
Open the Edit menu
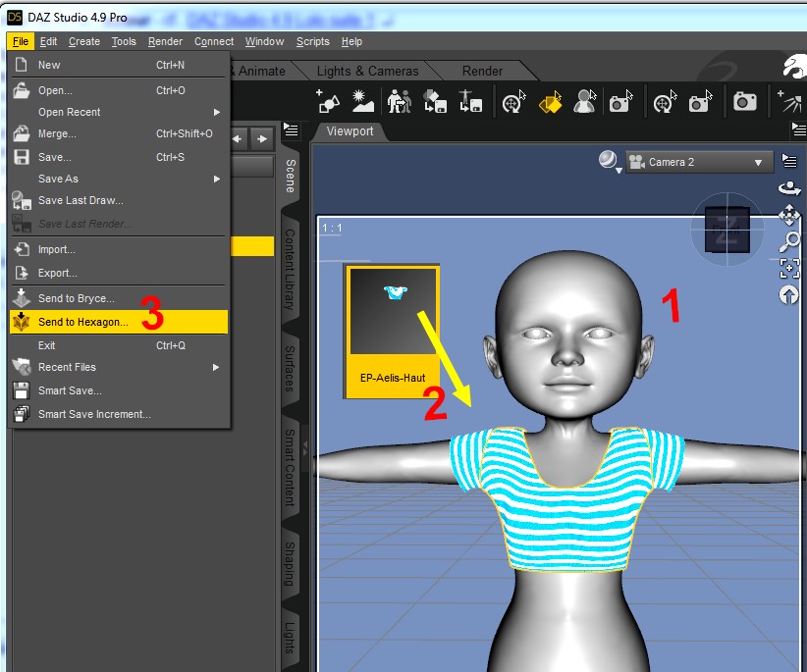[x=48, y=41]
